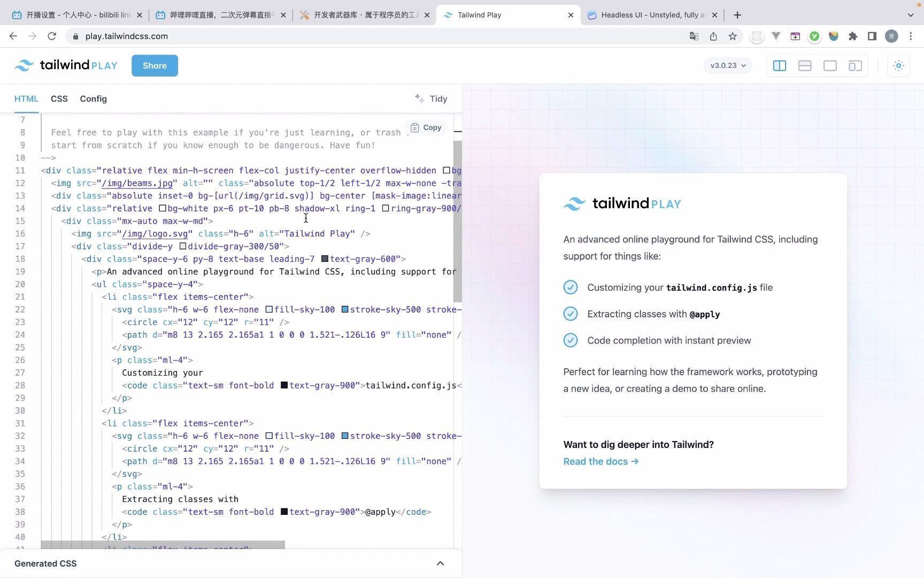Image resolution: width=924 pixels, height=578 pixels.
Task: Click checkmark icon beside Extracting classes item
Action: pyautogui.click(x=571, y=314)
